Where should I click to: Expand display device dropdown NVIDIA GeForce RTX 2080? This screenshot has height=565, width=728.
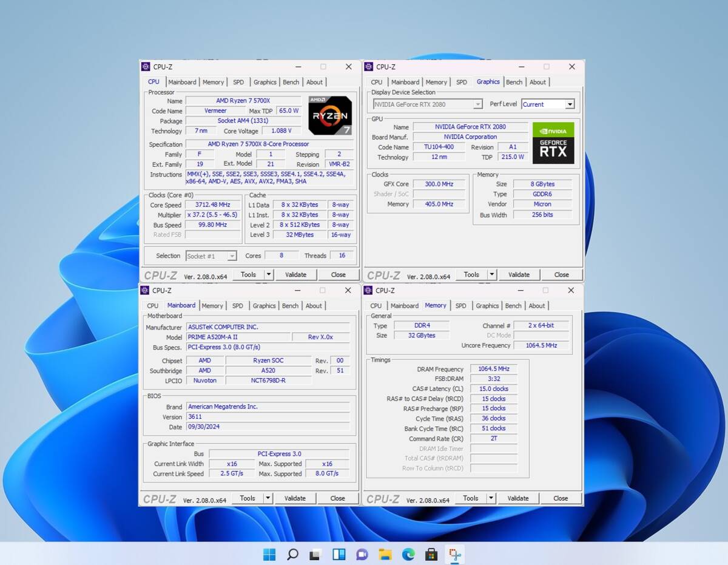click(x=477, y=104)
